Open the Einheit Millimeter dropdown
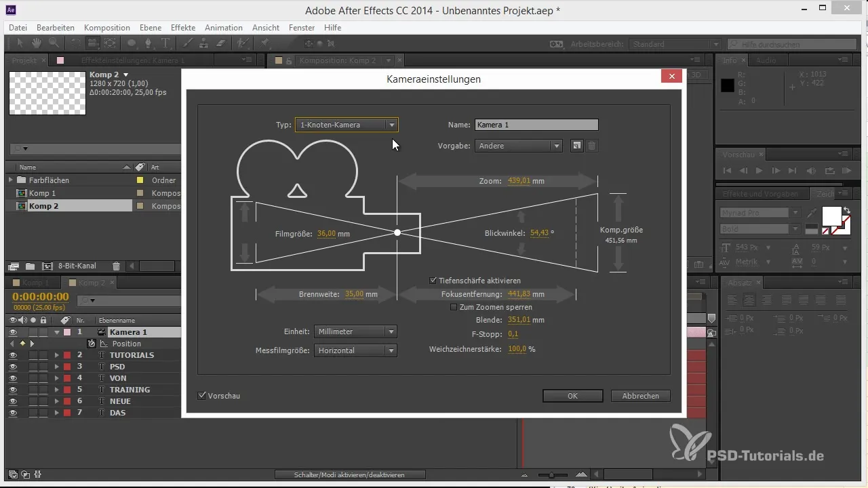 coord(355,331)
